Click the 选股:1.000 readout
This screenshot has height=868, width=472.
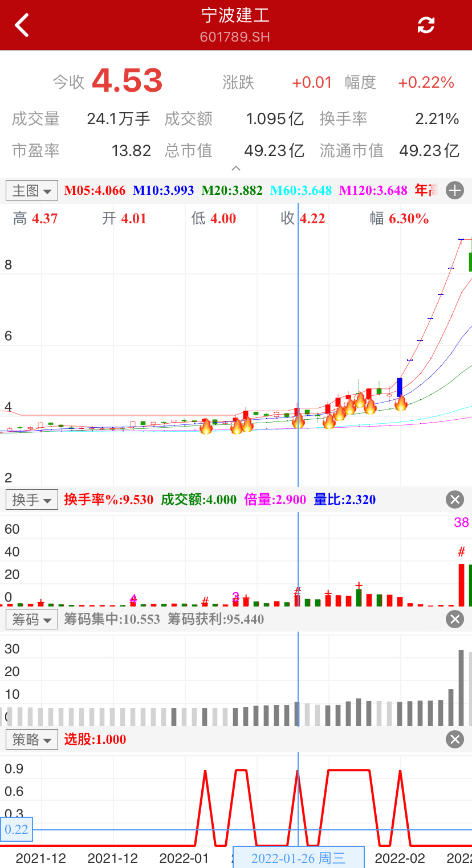95,739
